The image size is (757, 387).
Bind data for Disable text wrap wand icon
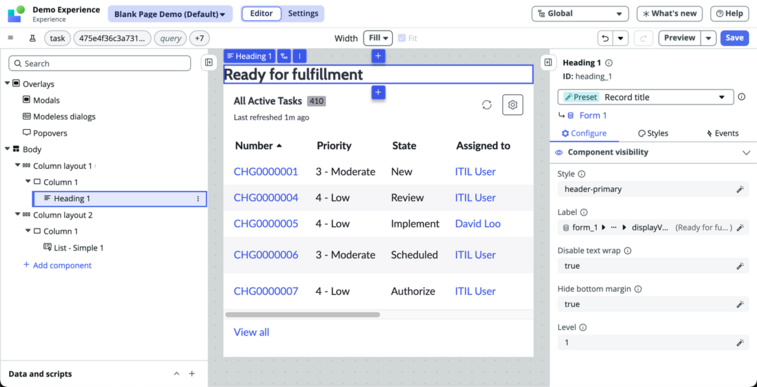[740, 266]
